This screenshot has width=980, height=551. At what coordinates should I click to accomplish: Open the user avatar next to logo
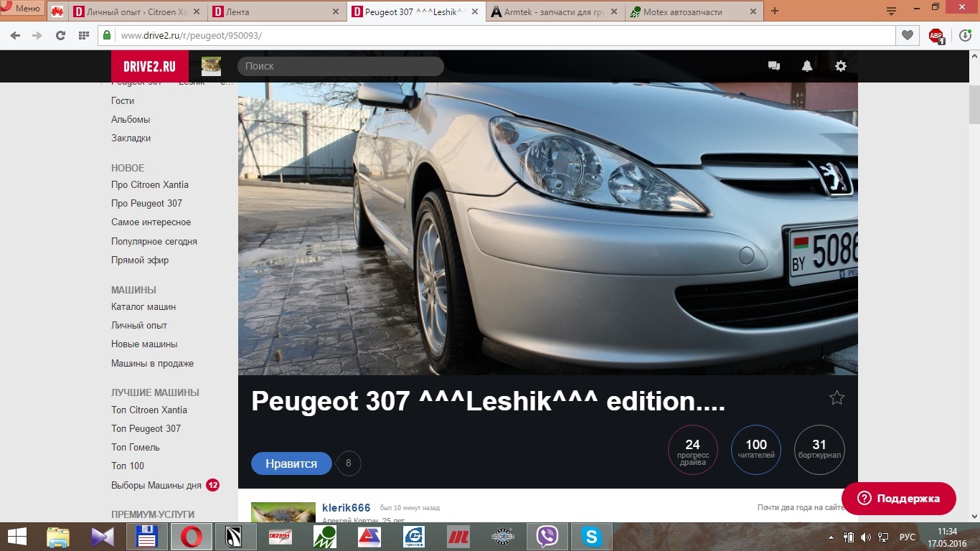pos(211,66)
